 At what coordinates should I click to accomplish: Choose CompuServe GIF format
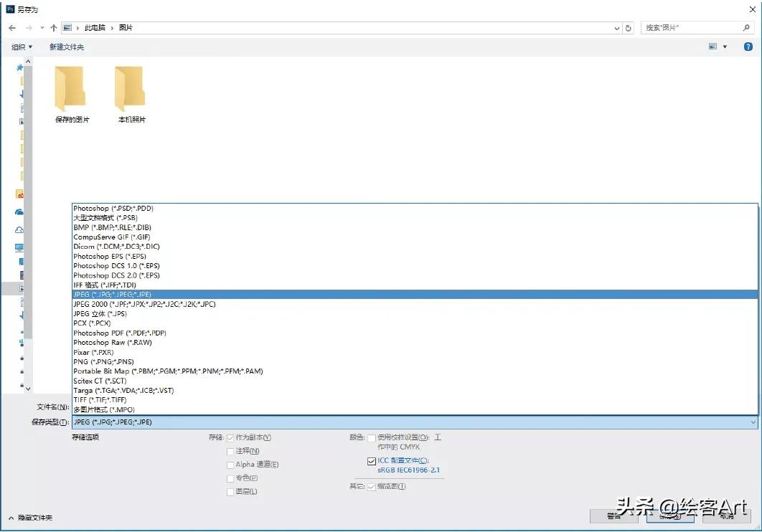point(415,237)
